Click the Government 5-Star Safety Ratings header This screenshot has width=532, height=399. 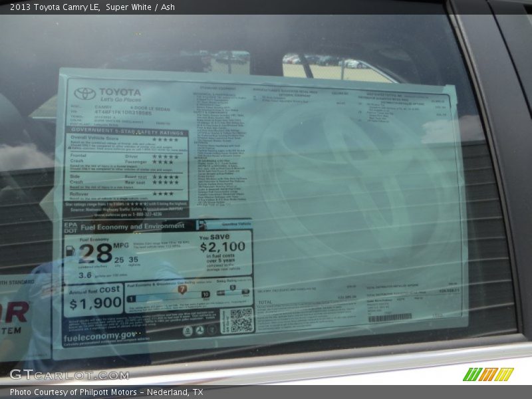(x=126, y=131)
